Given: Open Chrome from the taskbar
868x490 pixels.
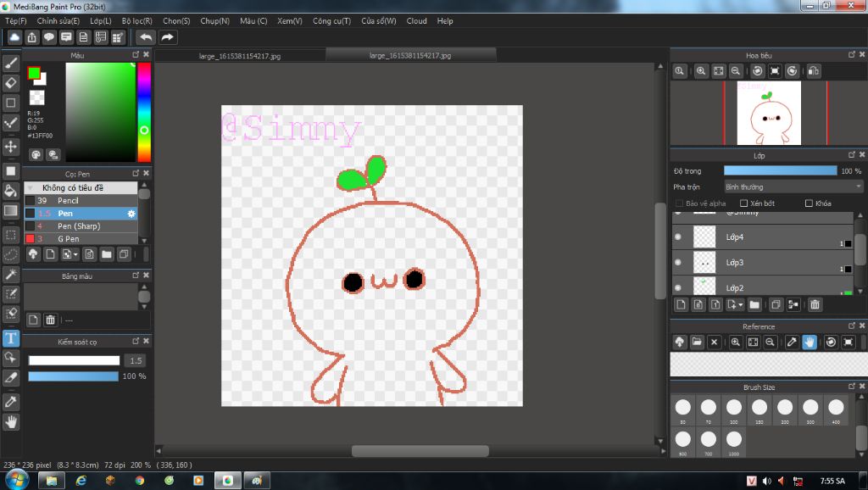Looking at the screenshot, I should (x=140, y=481).
